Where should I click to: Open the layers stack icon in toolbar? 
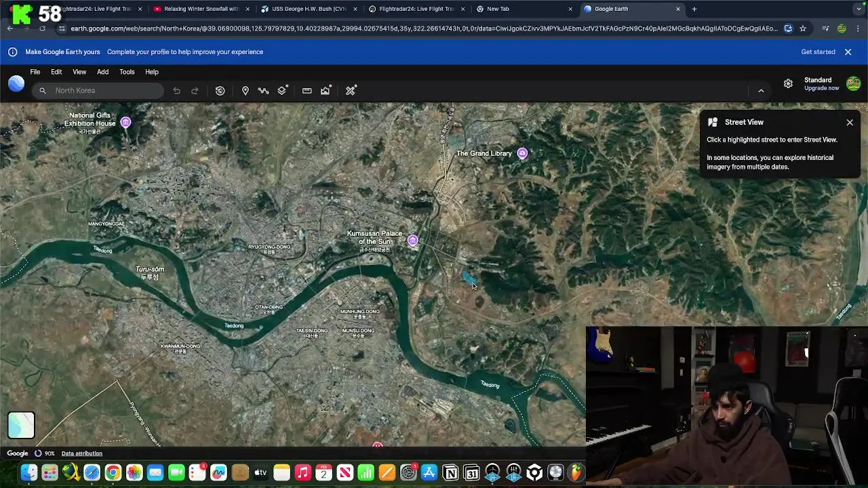pyautogui.click(x=282, y=91)
